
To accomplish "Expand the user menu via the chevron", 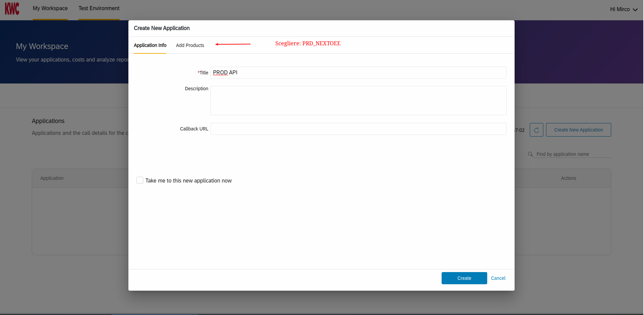I will tap(635, 9).
